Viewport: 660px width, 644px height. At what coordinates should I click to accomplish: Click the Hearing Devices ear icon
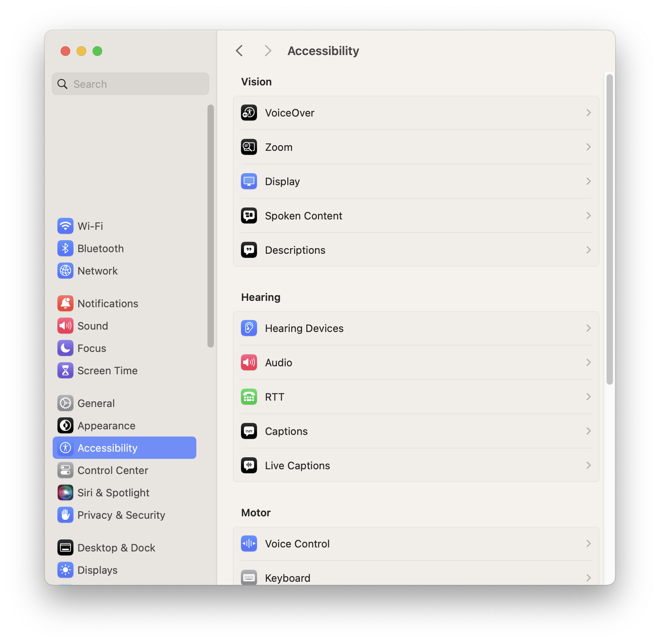click(x=249, y=328)
